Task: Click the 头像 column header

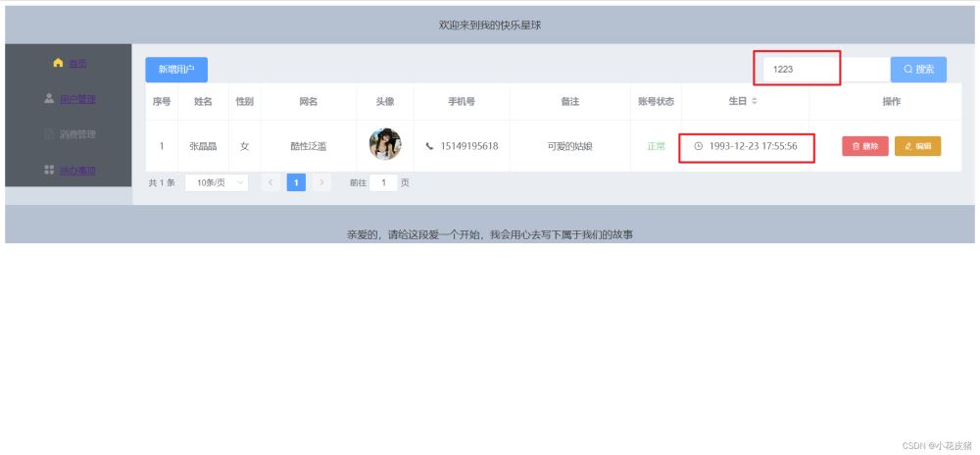Action: pyautogui.click(x=385, y=101)
